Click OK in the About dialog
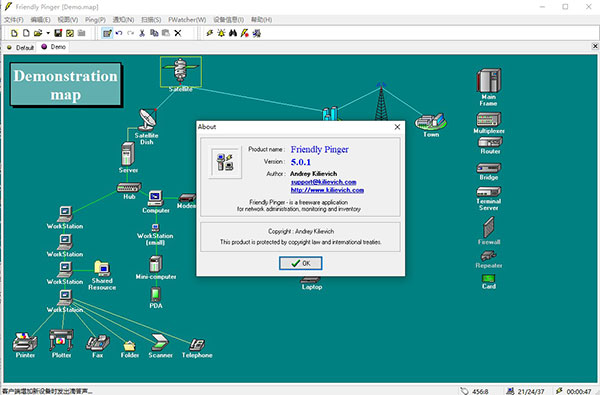600x395 pixels. click(x=300, y=263)
